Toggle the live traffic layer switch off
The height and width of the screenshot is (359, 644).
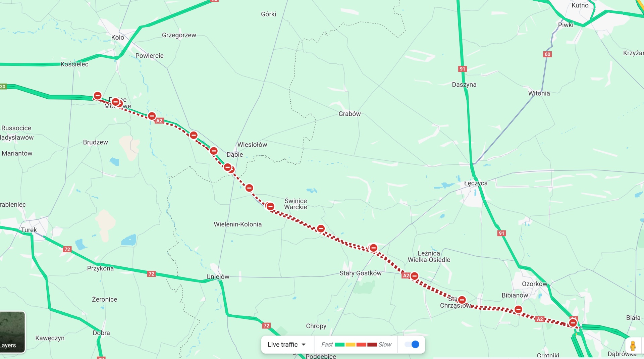pyautogui.click(x=412, y=345)
